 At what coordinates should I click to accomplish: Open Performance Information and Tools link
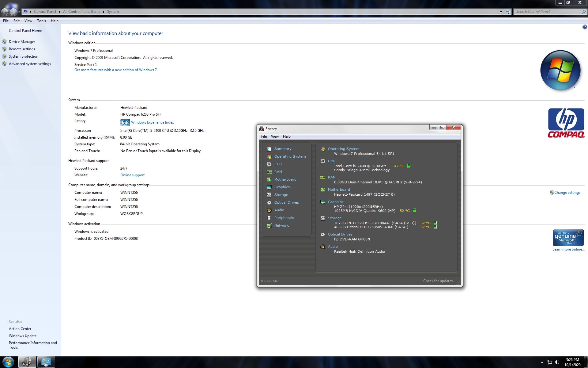click(33, 345)
